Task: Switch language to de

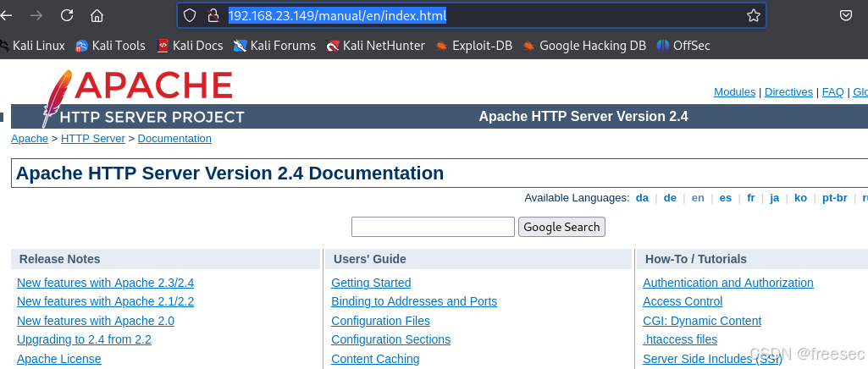Action: pos(670,197)
